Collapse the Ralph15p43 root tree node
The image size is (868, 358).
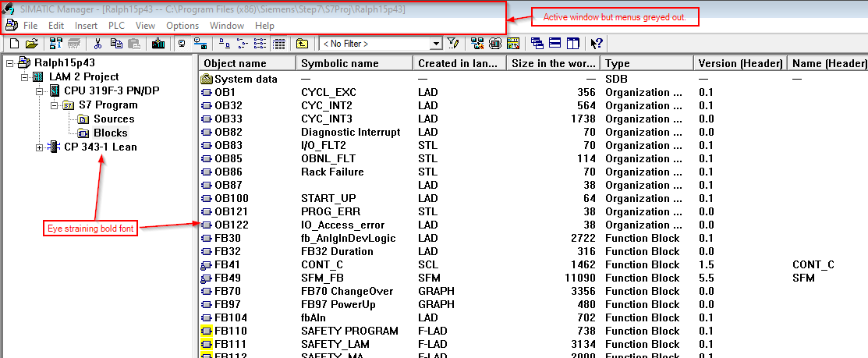point(9,62)
